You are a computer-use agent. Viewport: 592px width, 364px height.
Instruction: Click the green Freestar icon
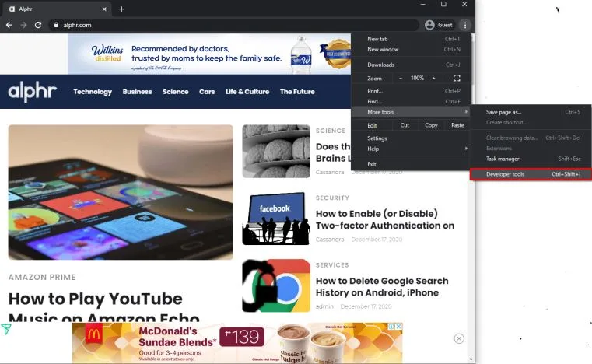(6, 329)
